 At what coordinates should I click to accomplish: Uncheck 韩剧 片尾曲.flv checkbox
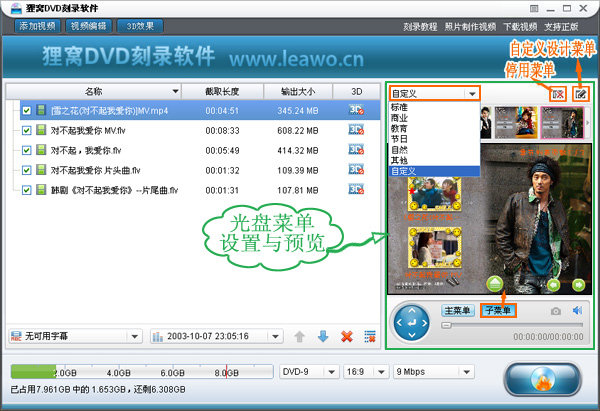26,190
